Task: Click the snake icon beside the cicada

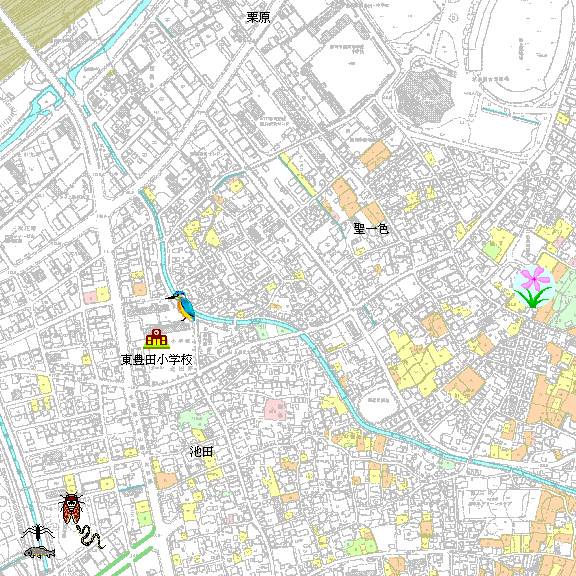Action: (x=90, y=537)
